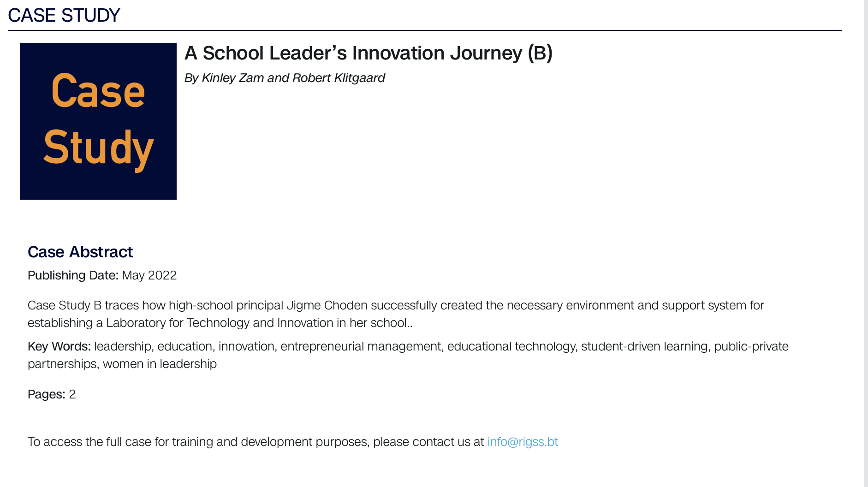Click the 'student-driven learning' keyword
The width and height of the screenshot is (868, 487).
645,346
